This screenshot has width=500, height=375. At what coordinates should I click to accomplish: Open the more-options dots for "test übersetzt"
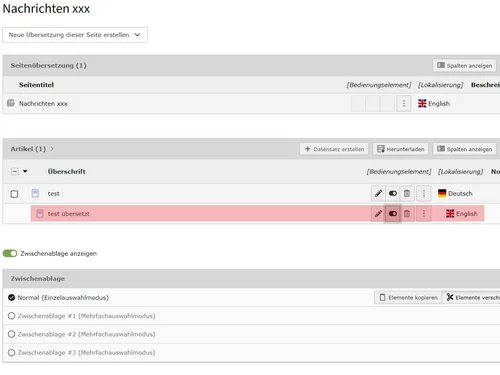coord(424,214)
